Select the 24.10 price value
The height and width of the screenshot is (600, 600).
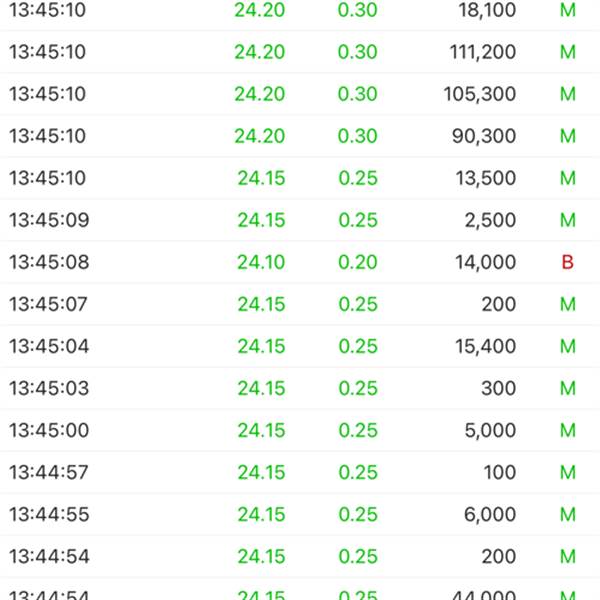261,262
